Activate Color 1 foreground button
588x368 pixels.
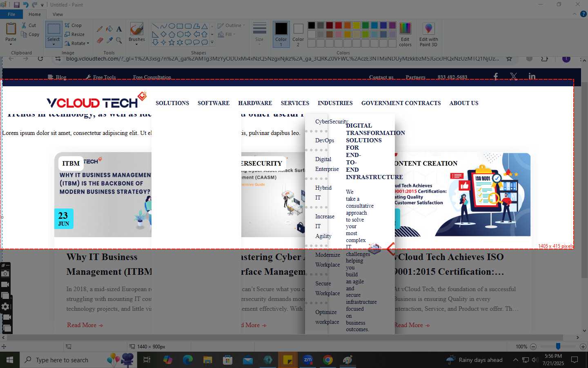pyautogui.click(x=281, y=34)
